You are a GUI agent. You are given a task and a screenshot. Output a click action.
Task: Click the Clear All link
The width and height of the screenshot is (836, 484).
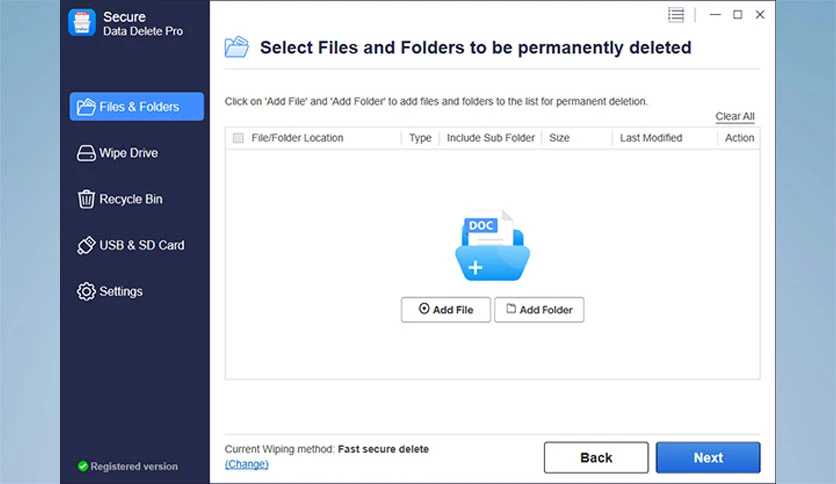tap(735, 116)
